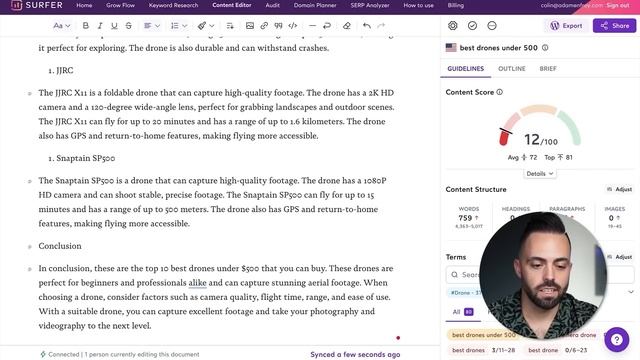
Task: Adjust the Terms settings
Action: (x=620, y=257)
